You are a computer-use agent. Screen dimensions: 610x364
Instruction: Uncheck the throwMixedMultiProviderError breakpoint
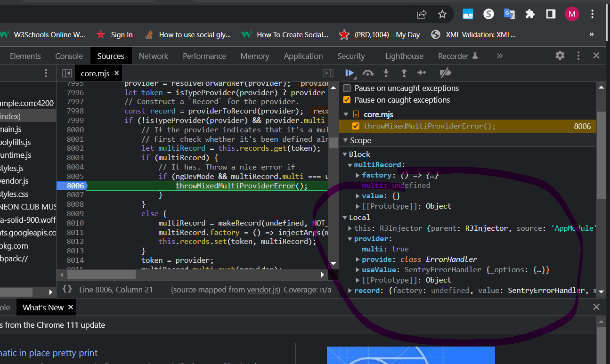click(x=355, y=126)
